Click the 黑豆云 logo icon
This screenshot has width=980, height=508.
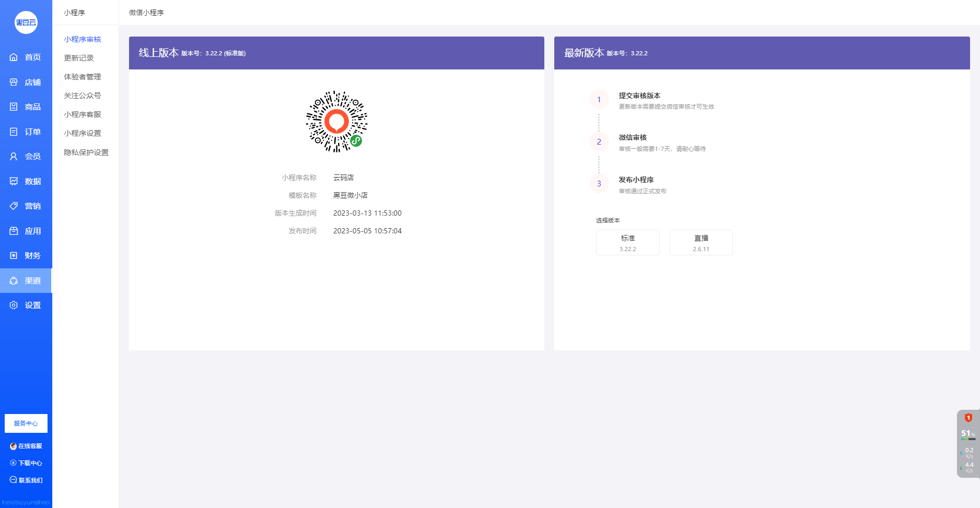point(26,22)
